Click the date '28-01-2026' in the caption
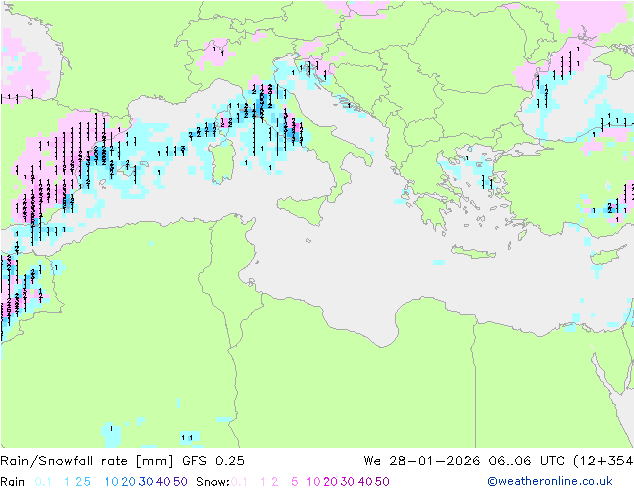This screenshot has height=490, width=634. (435, 461)
